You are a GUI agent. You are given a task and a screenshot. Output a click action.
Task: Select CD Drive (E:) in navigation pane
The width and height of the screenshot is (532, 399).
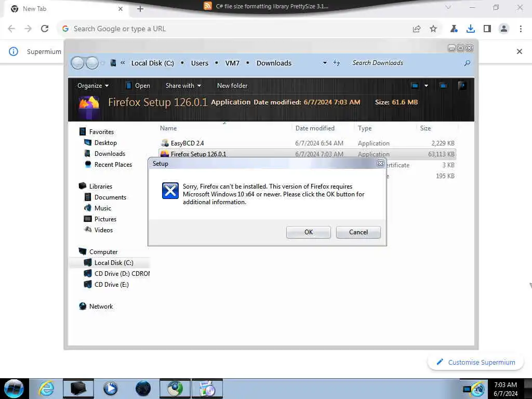pyautogui.click(x=111, y=284)
